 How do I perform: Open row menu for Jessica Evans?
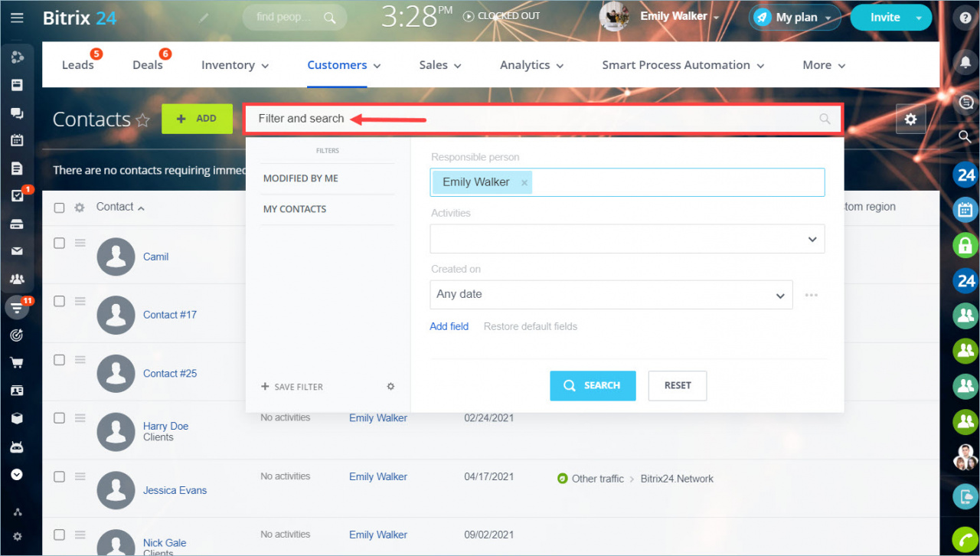(80, 476)
